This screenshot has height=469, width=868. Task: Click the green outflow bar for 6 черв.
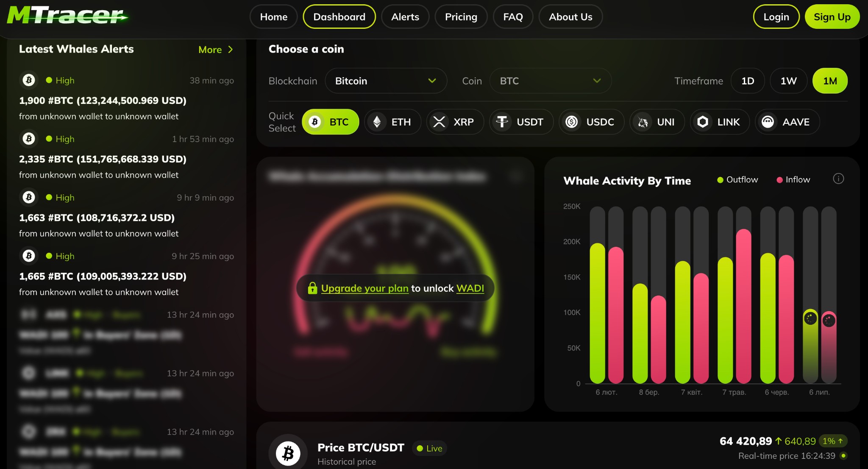tap(768, 318)
